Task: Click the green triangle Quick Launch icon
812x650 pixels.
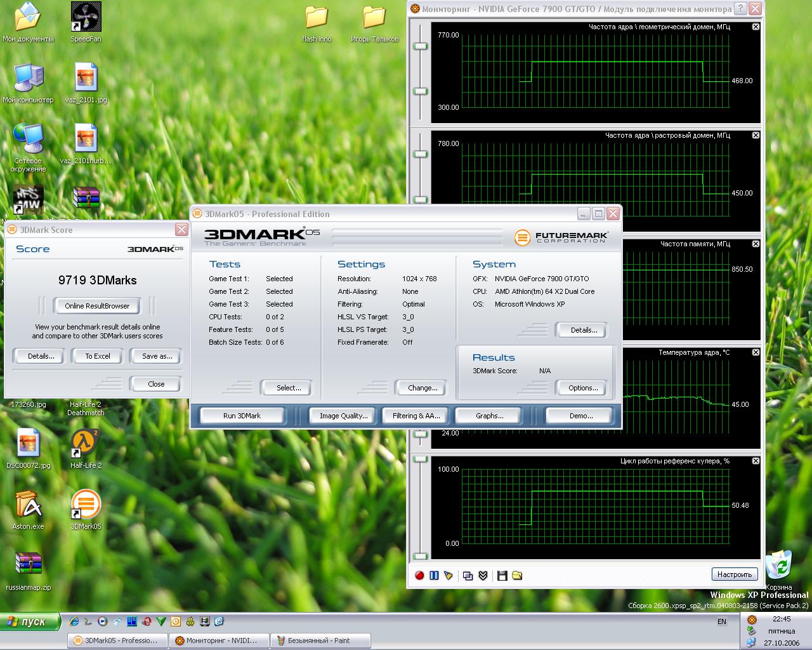Action: click(x=161, y=621)
